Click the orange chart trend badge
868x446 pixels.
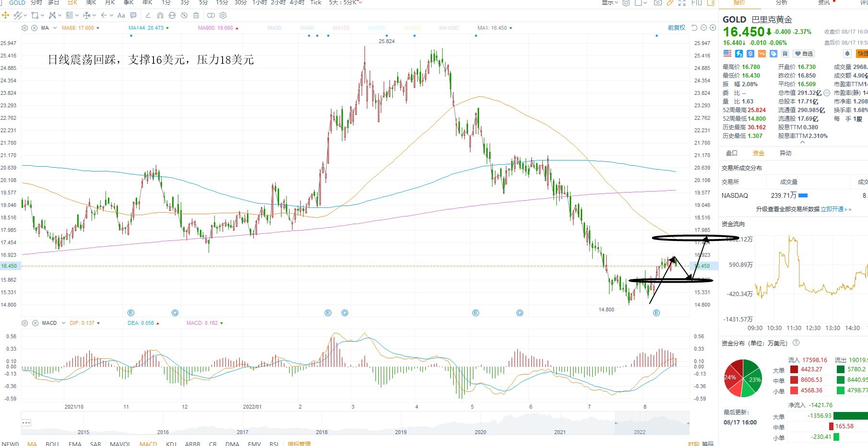tap(762, 54)
